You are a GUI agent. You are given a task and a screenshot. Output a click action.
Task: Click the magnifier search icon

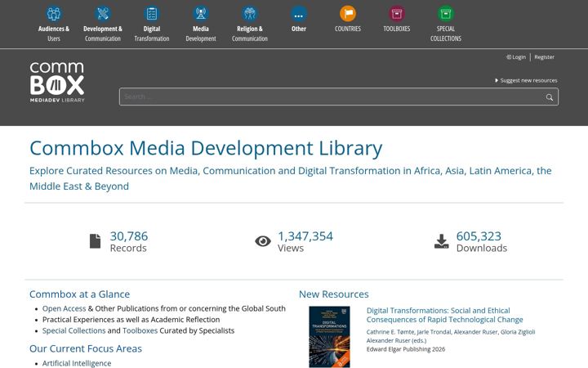(550, 97)
